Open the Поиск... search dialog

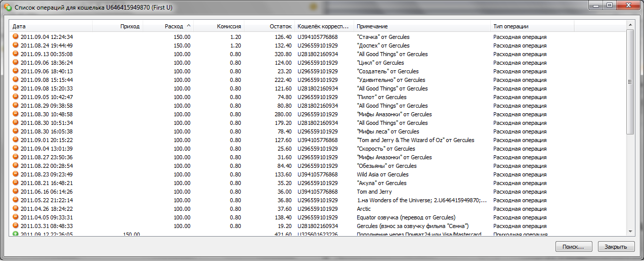tap(573, 247)
